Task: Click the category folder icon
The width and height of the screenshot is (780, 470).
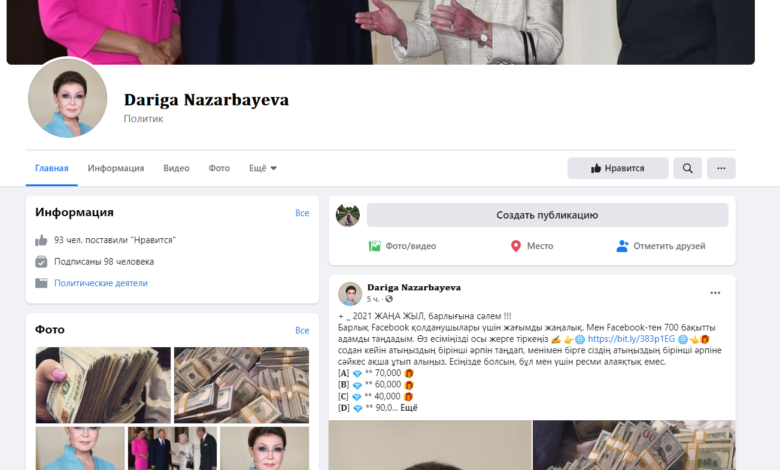Action: tap(41, 283)
